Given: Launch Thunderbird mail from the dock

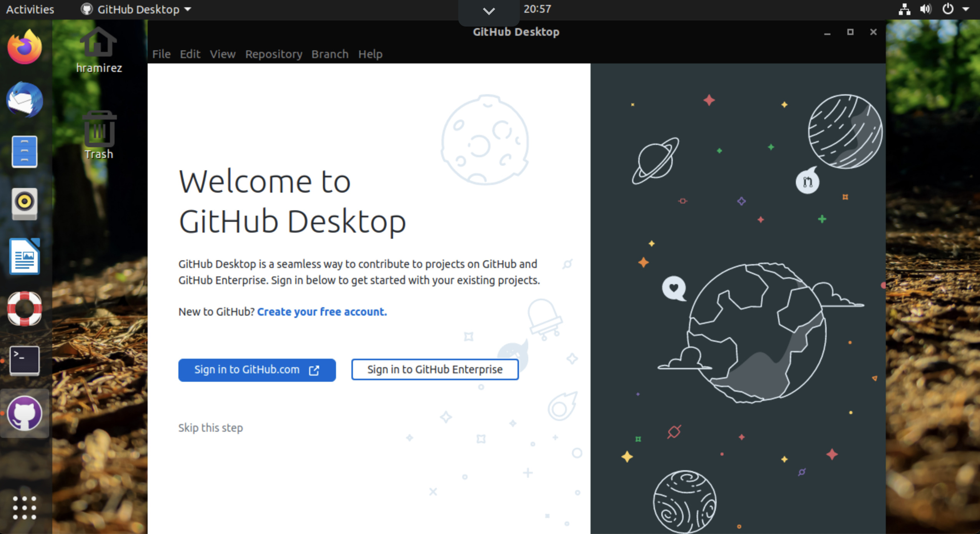Looking at the screenshot, I should (x=25, y=100).
